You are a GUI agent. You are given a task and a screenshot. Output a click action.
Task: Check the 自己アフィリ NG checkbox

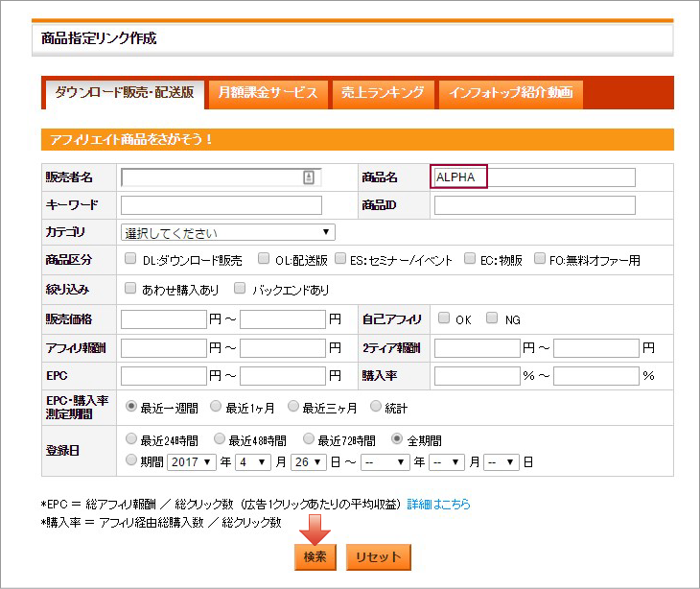[492, 318]
